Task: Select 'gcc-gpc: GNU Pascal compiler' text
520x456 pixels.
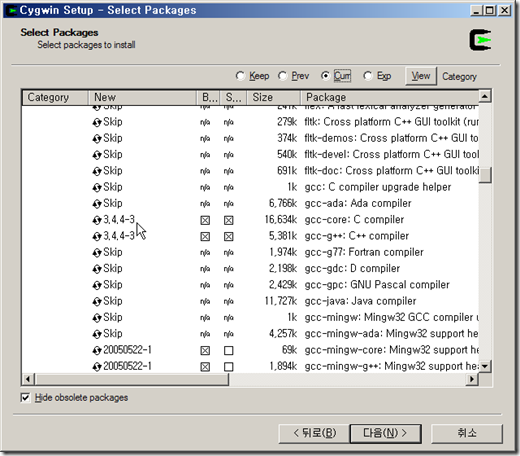Action: (x=377, y=285)
